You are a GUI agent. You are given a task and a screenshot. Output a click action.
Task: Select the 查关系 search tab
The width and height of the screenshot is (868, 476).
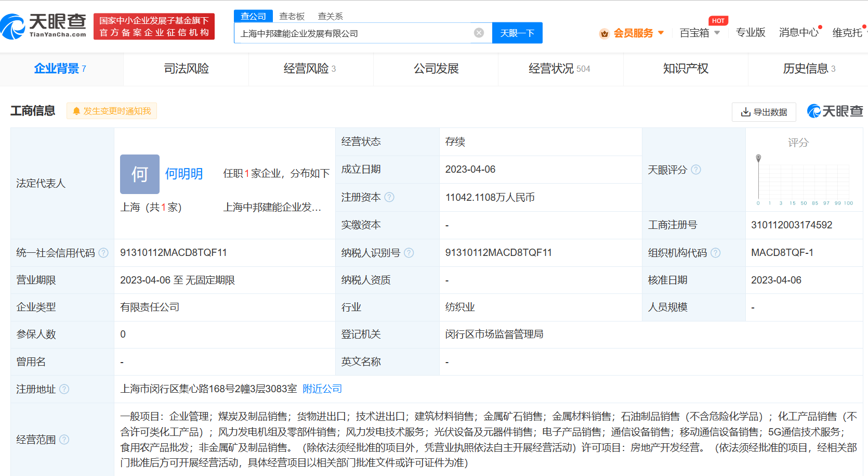tap(330, 16)
